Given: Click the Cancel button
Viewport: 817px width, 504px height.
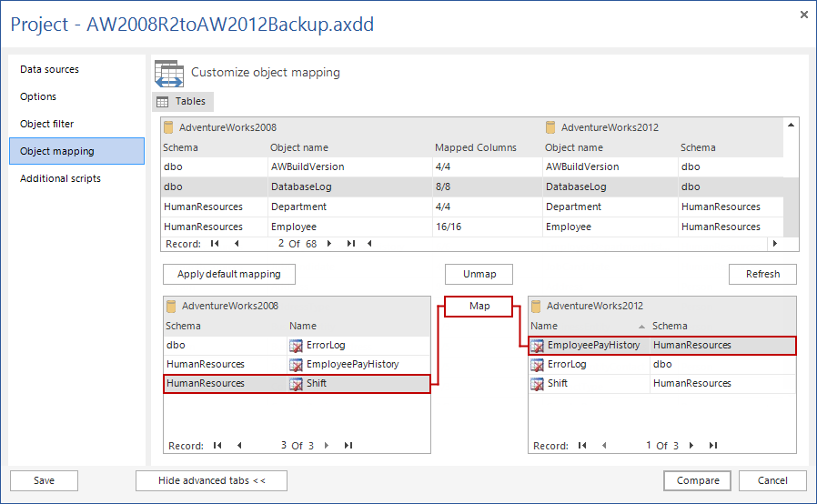Looking at the screenshot, I should point(772,480).
